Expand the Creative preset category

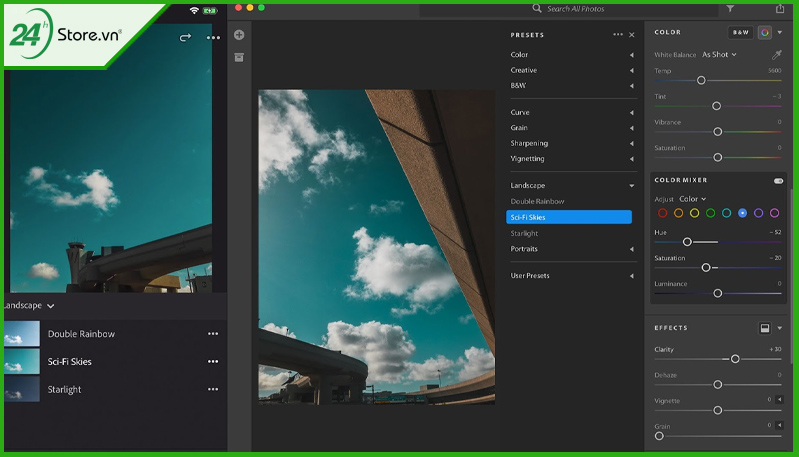(x=572, y=70)
